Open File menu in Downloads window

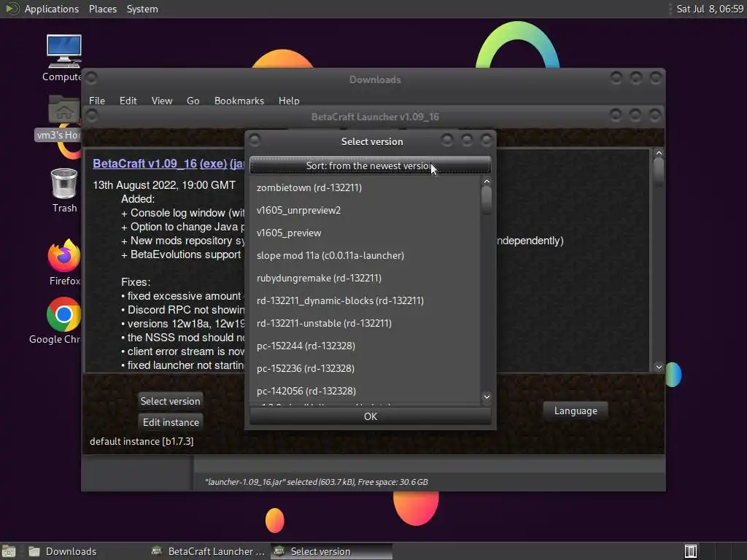pyautogui.click(x=97, y=101)
